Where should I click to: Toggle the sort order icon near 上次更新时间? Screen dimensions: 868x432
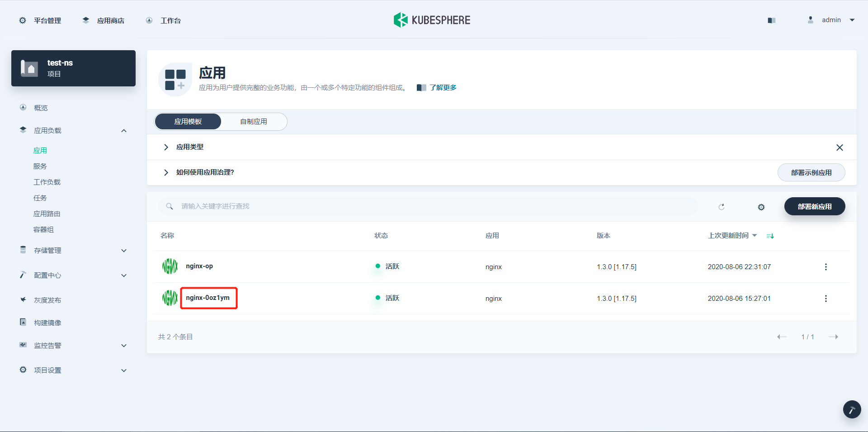[770, 236]
